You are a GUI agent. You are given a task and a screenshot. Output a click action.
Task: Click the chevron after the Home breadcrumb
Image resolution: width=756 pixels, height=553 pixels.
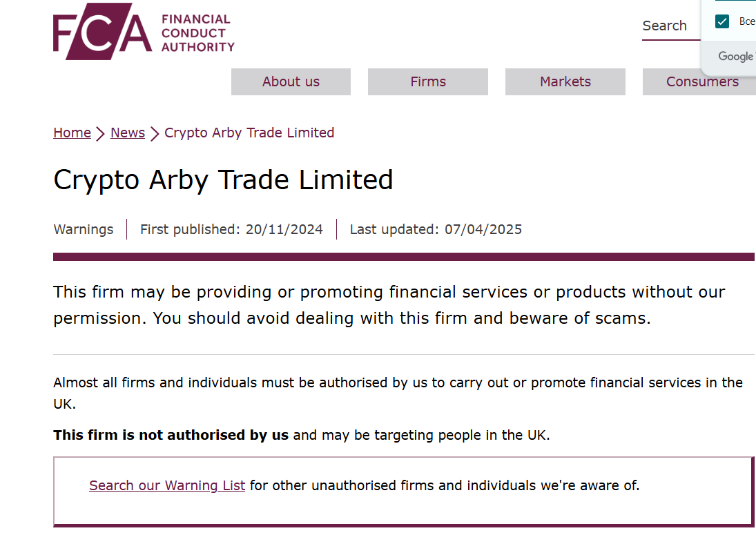100,133
